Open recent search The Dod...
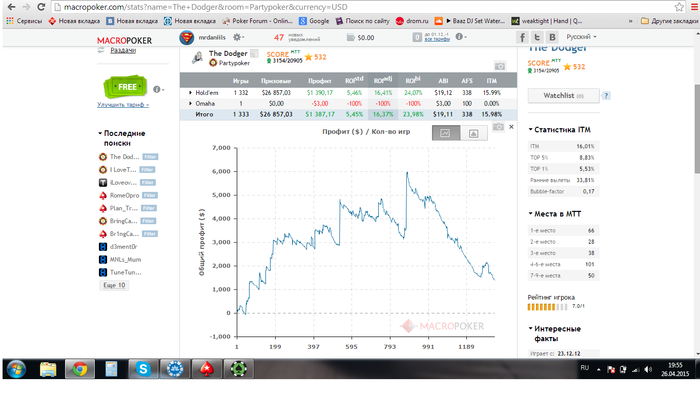The image size is (700, 394). 125,157
